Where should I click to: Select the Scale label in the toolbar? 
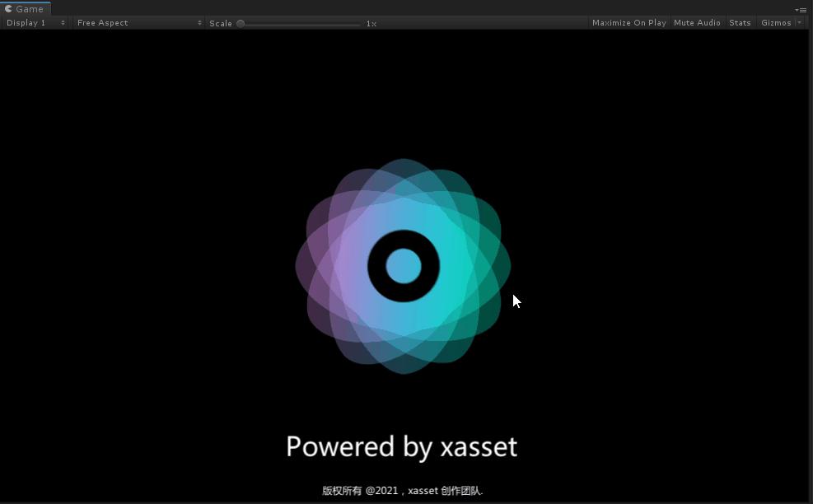click(x=220, y=23)
